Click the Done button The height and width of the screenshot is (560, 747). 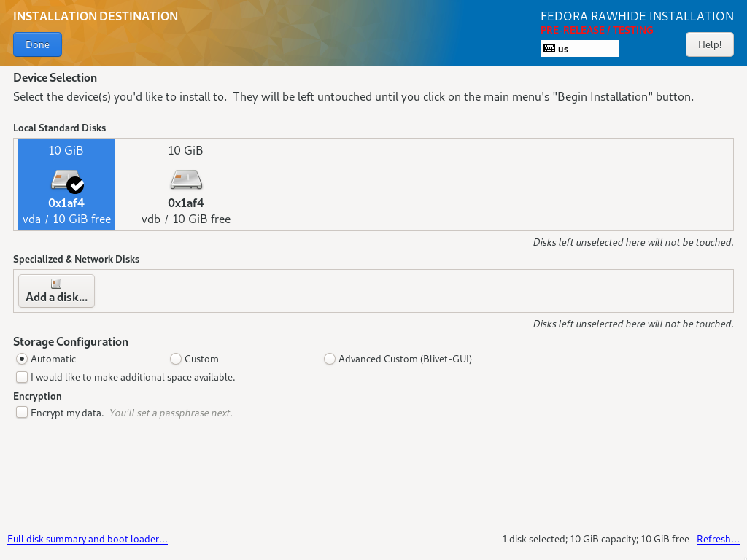coord(38,44)
